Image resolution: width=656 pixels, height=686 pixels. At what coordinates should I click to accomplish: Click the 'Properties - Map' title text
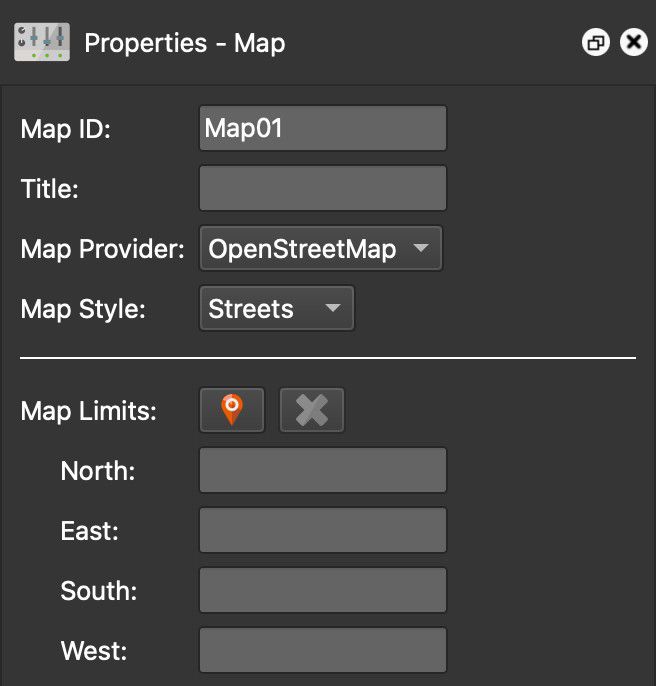[x=185, y=43]
